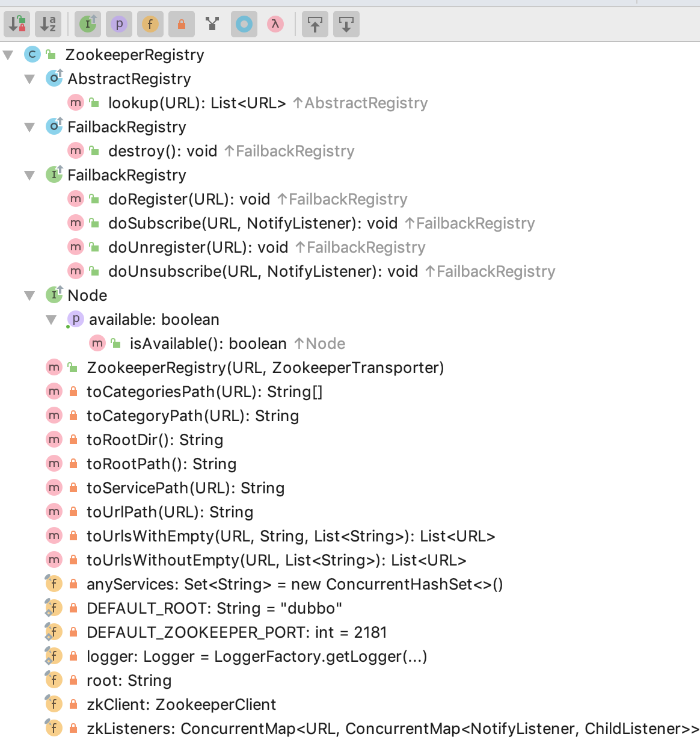
Task: Select destroy(): void method
Action: tap(162, 151)
